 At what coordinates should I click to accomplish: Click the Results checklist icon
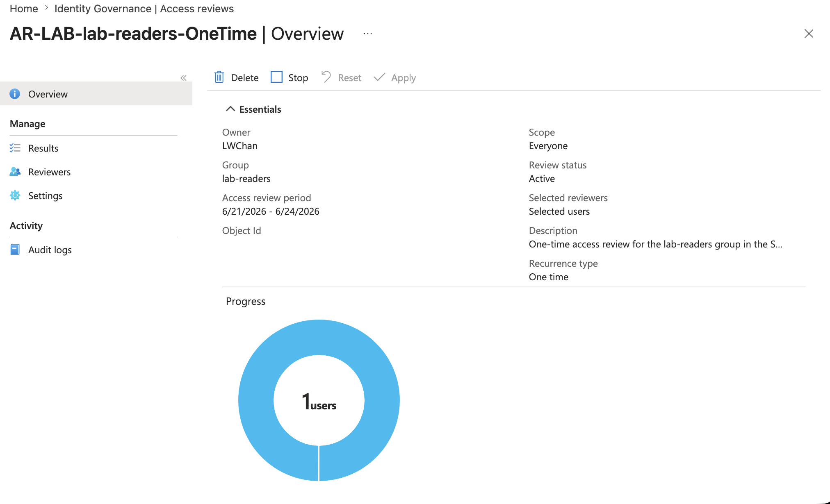click(15, 148)
